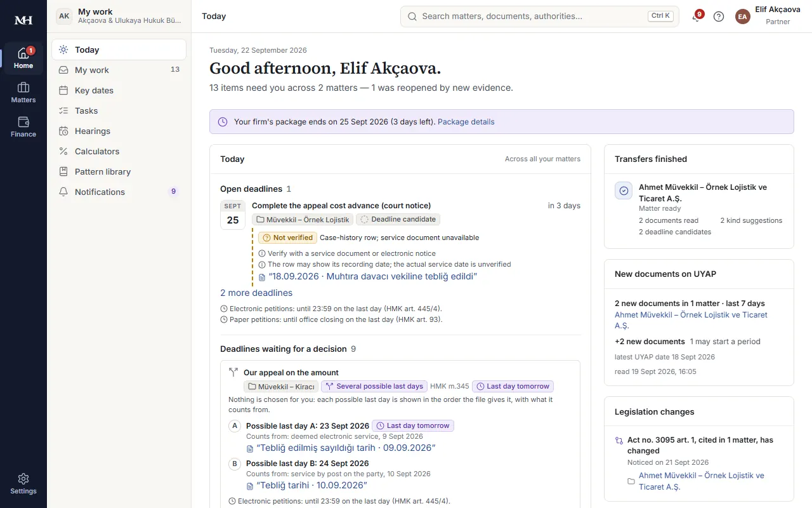Click the Not verified badge

287,237
